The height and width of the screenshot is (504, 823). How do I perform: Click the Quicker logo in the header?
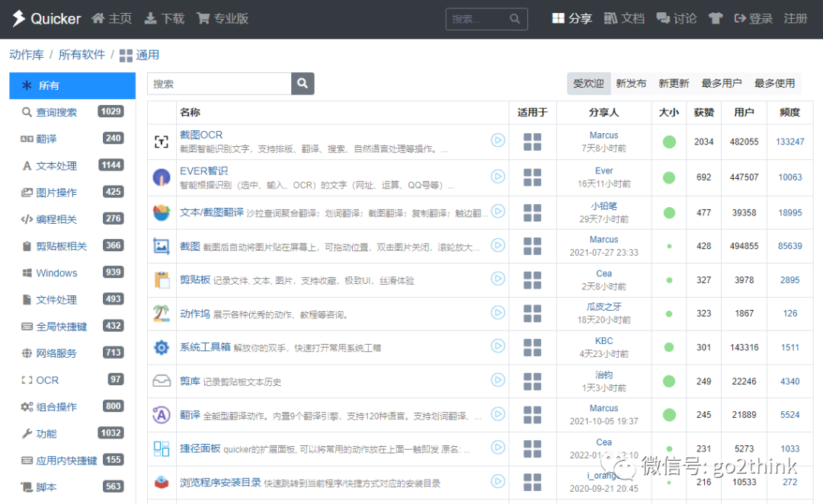(46, 18)
